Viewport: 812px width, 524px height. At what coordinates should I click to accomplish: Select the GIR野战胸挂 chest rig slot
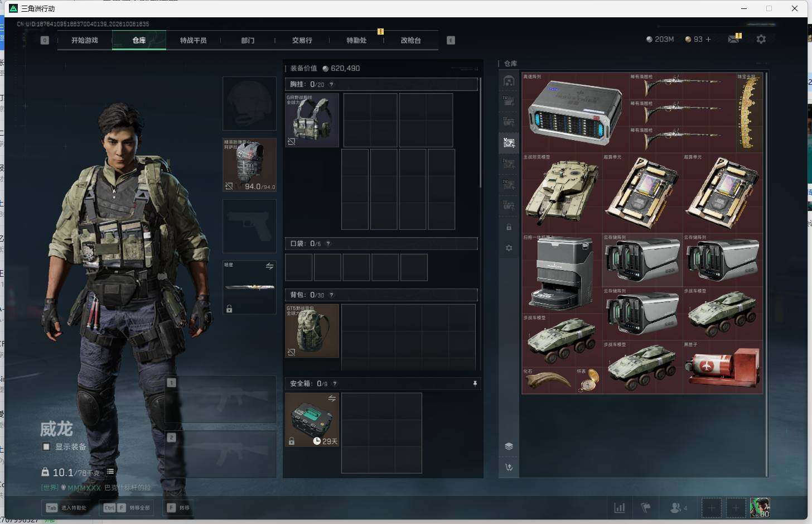tap(312, 120)
